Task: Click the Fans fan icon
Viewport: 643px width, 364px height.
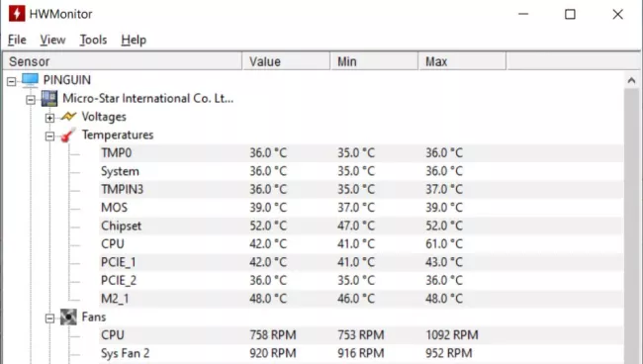Action: 68,317
